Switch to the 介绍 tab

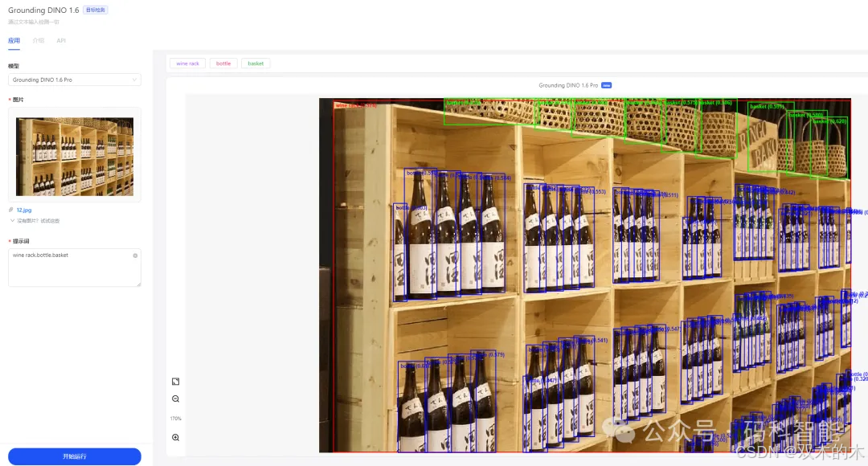39,40
